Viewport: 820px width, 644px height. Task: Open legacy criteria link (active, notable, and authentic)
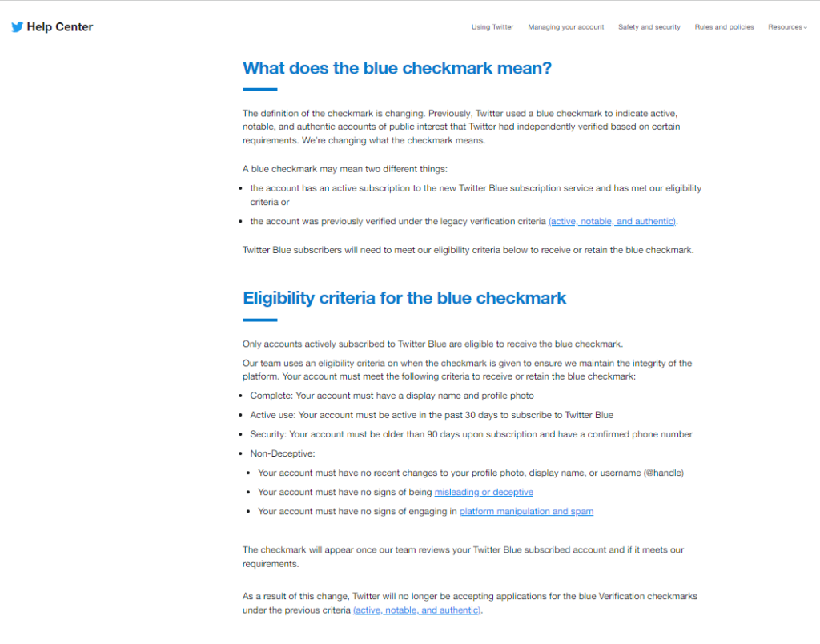(612, 221)
